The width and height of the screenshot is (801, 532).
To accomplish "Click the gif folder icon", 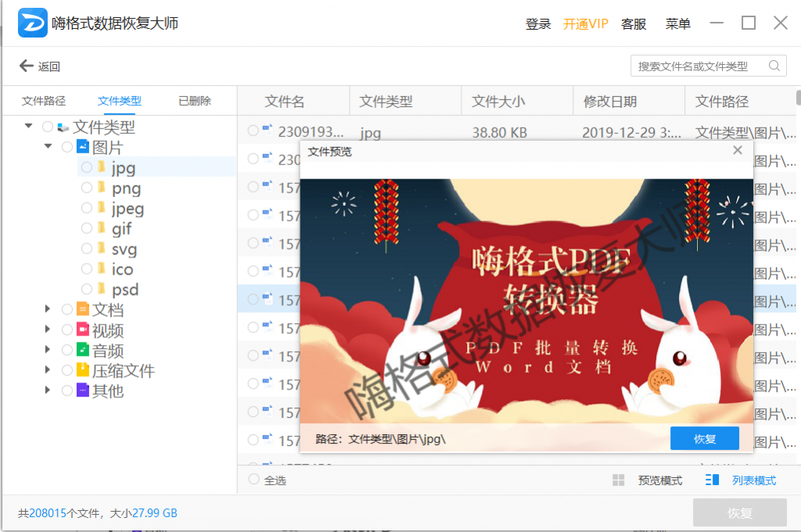I will [102, 228].
